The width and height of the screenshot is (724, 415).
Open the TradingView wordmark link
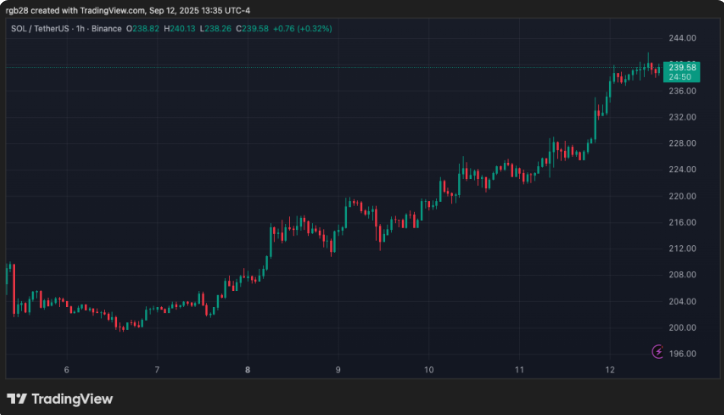(72, 398)
